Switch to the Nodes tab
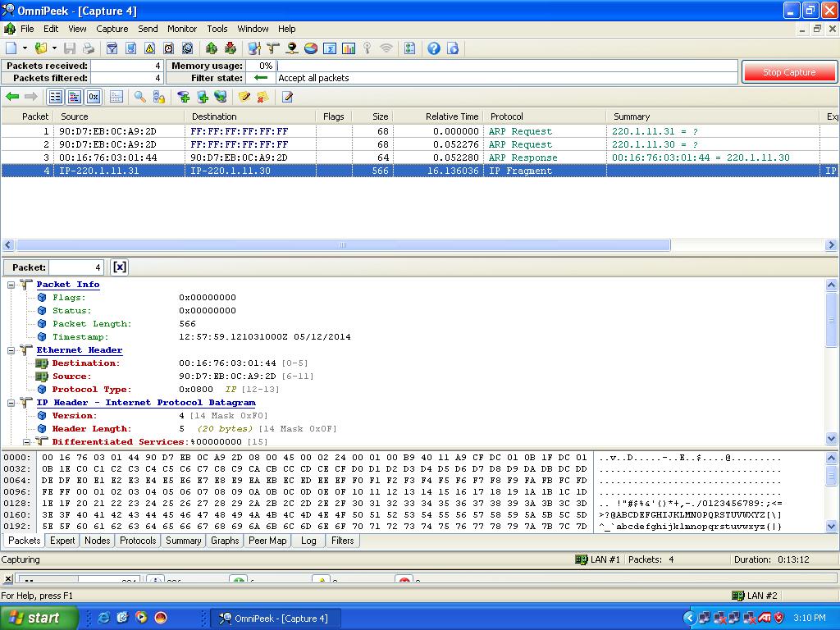 click(97, 541)
